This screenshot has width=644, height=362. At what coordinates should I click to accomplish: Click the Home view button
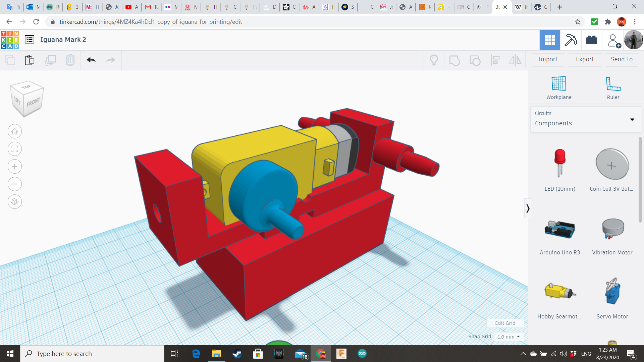point(15,131)
